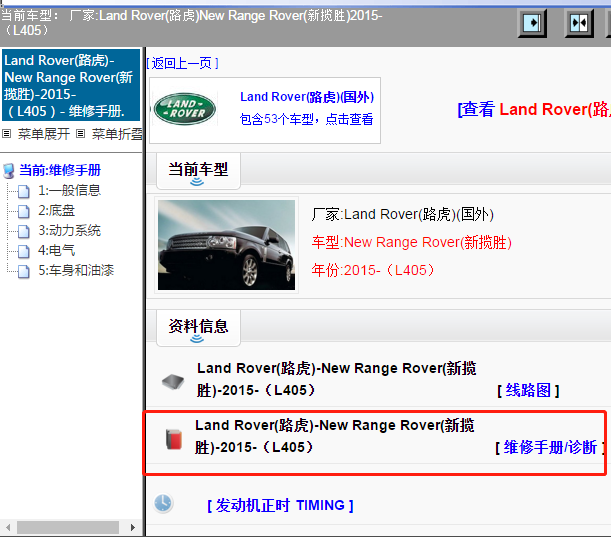Click the title text in the 维修手册/诊断 row
Screen dimensions: 611x537
tap(335, 436)
